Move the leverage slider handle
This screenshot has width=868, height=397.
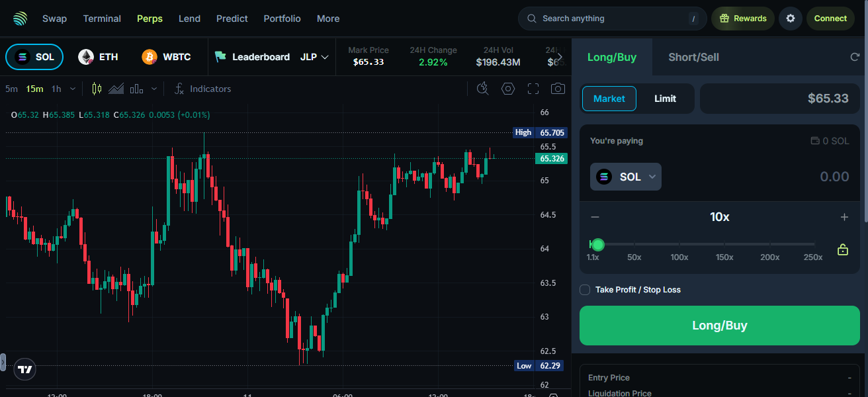click(598, 245)
